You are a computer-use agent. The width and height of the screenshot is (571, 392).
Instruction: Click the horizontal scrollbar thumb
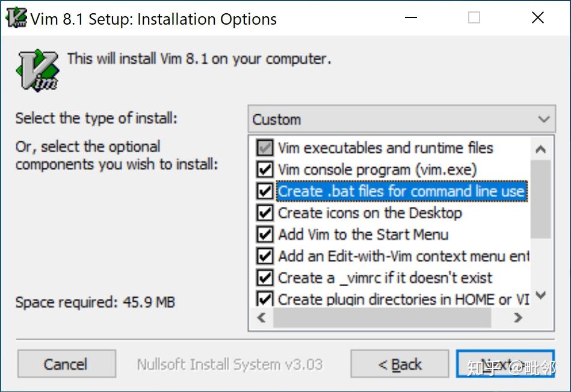381,318
